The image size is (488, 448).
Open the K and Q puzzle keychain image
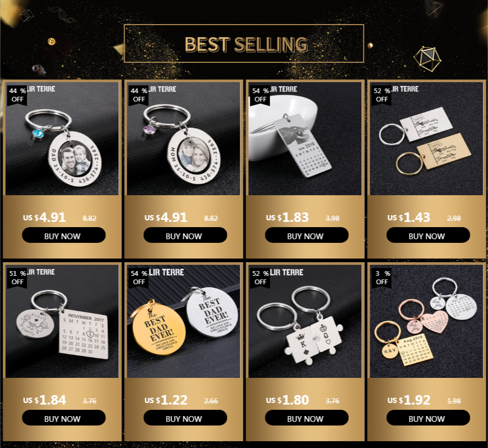[x=305, y=321]
